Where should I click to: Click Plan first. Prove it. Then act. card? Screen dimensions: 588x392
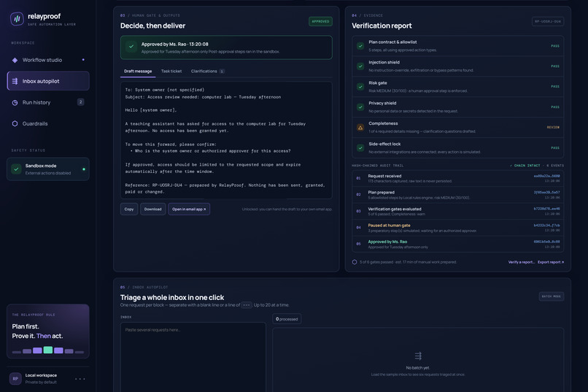(x=48, y=331)
